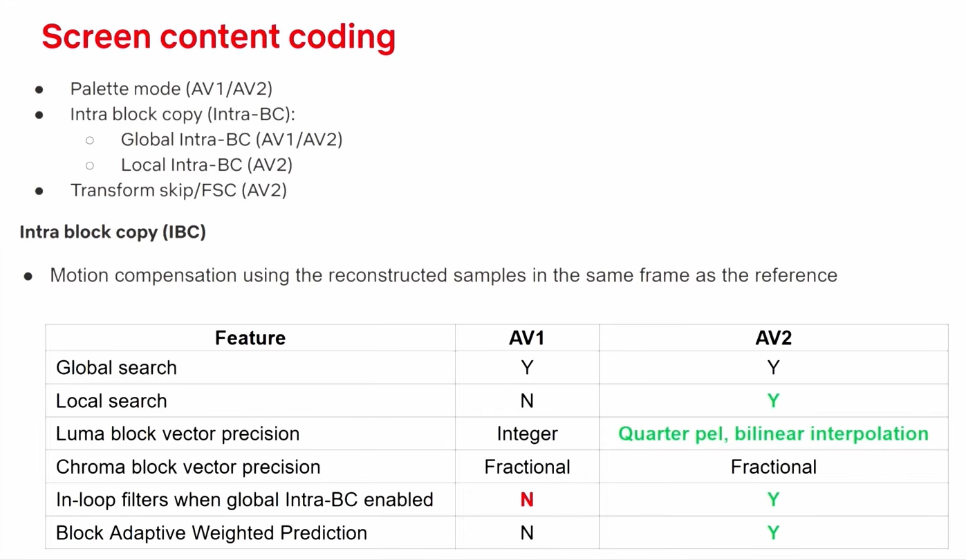Click the "Block Adaptive Weighted Prediction" row label

(x=212, y=533)
